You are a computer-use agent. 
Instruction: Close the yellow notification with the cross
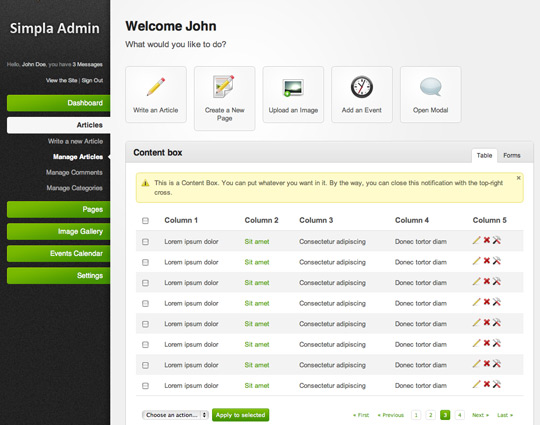point(518,178)
